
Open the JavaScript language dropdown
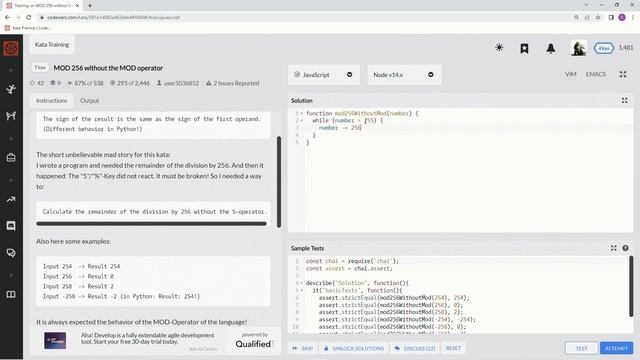pos(324,75)
